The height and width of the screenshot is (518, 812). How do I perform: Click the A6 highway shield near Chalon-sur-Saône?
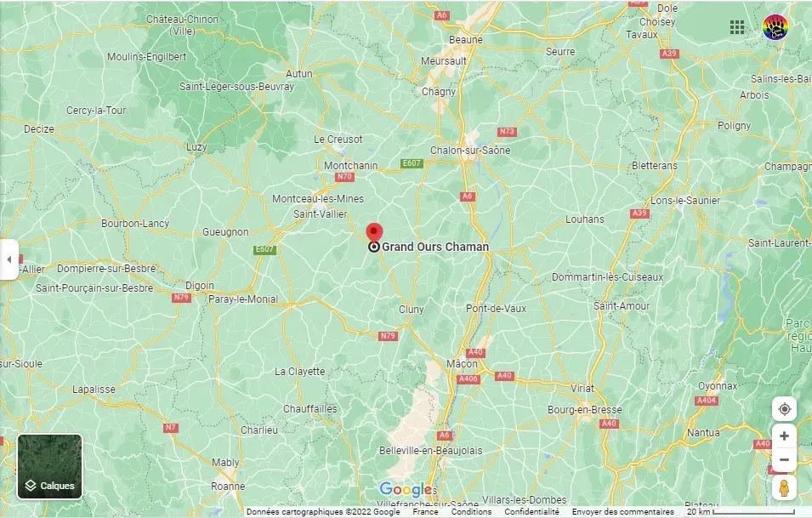click(x=467, y=196)
